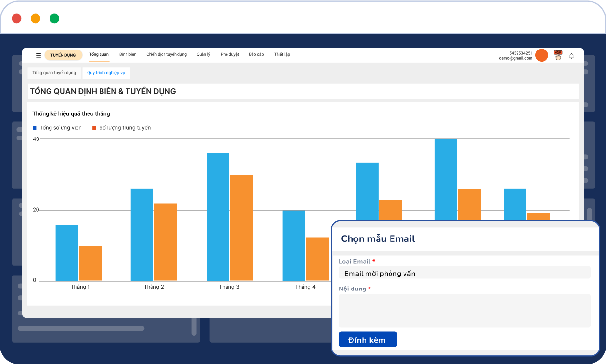Click the blue Tháng 3 bar
The height and width of the screenshot is (364, 606).
coord(218,217)
